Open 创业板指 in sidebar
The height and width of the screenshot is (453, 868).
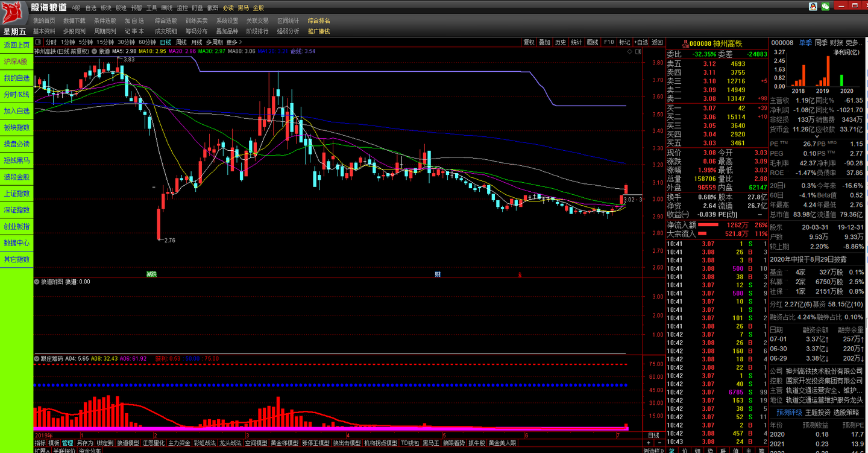tap(16, 227)
